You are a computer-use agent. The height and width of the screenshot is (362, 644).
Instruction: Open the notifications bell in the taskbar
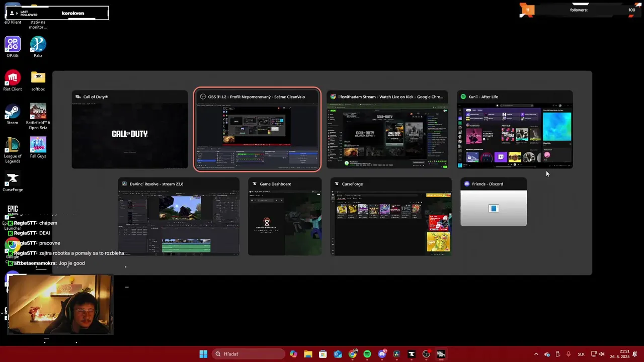[635, 354]
